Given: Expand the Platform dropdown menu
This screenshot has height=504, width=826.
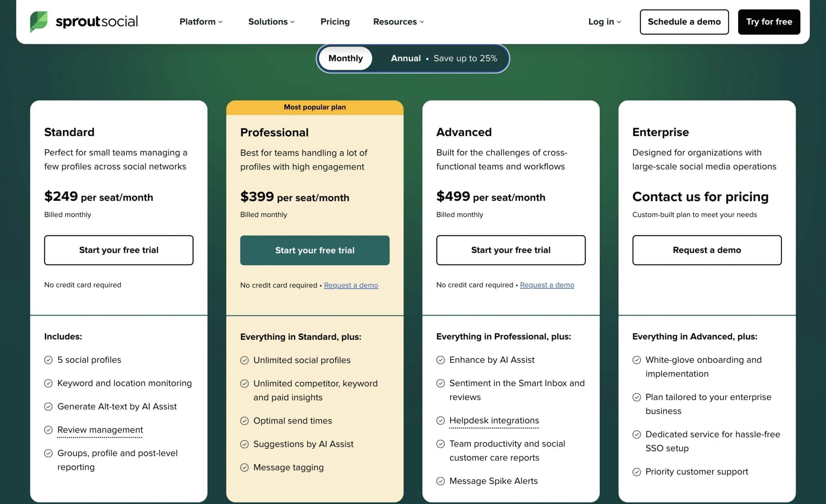Looking at the screenshot, I should 201,22.
